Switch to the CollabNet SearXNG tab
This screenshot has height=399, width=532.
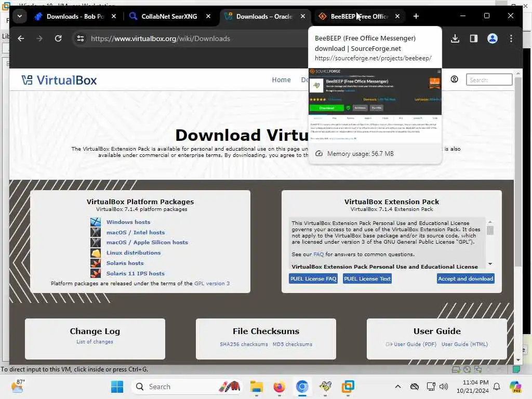(169, 16)
